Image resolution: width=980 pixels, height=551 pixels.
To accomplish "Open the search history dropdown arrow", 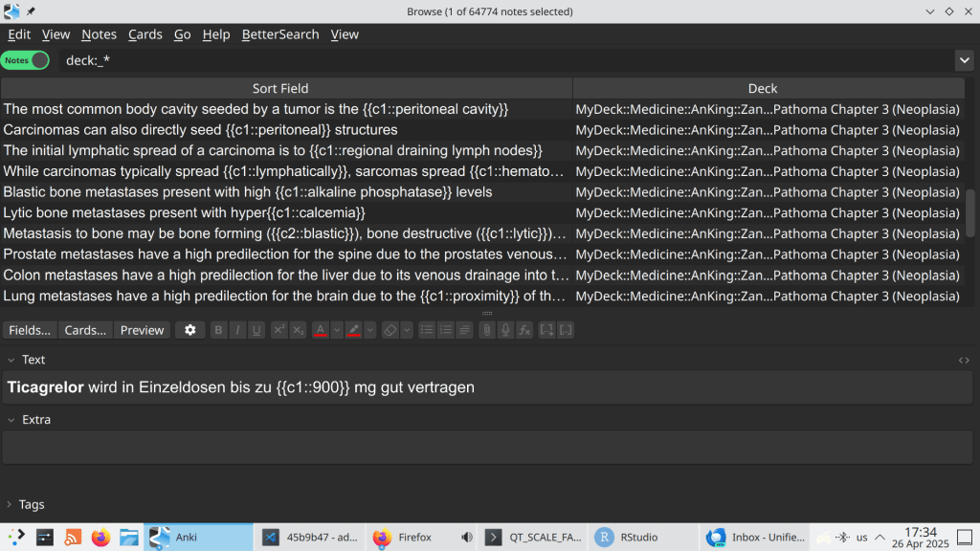I will [964, 60].
